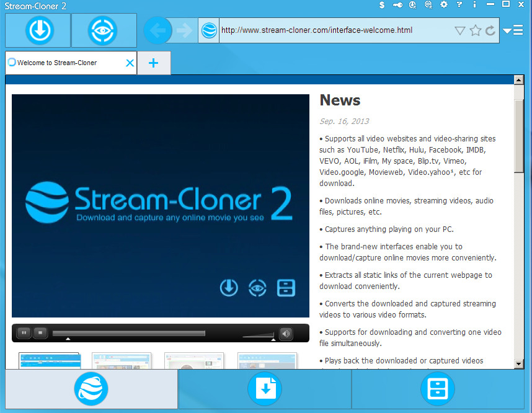Select the fourth screenshot thumbnail below video
This screenshot has height=413, width=532.
click(x=267, y=360)
